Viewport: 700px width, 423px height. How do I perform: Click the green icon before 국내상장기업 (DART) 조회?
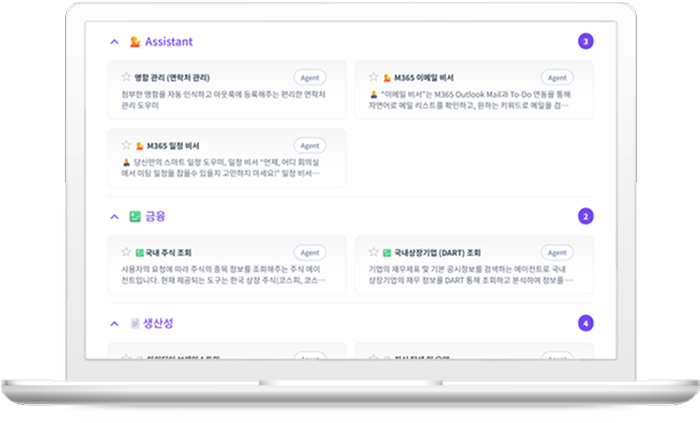tap(387, 253)
